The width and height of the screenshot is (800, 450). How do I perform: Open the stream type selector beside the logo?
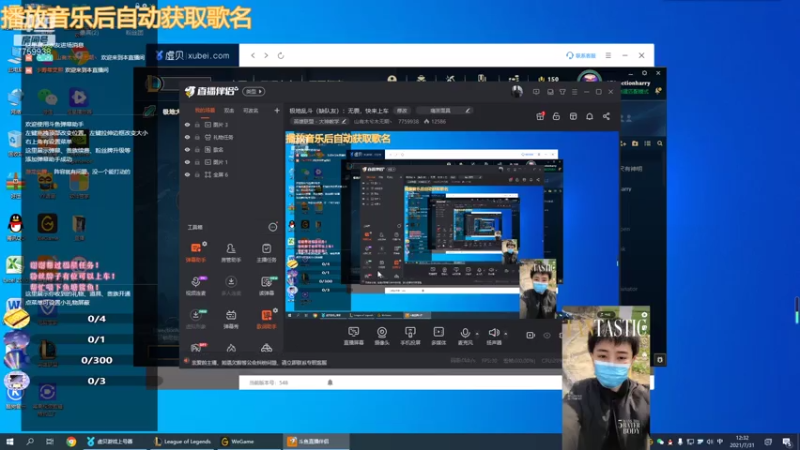pos(254,91)
